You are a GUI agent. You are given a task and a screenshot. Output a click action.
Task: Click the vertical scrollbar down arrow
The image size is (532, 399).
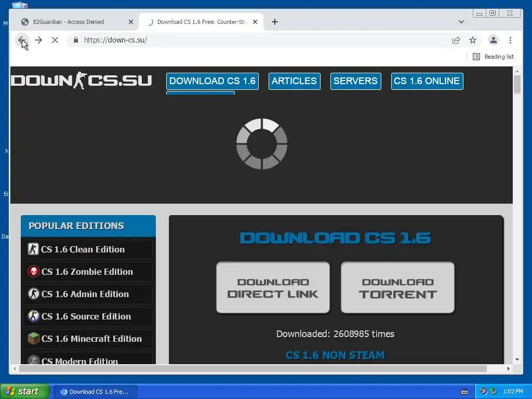[517, 360]
